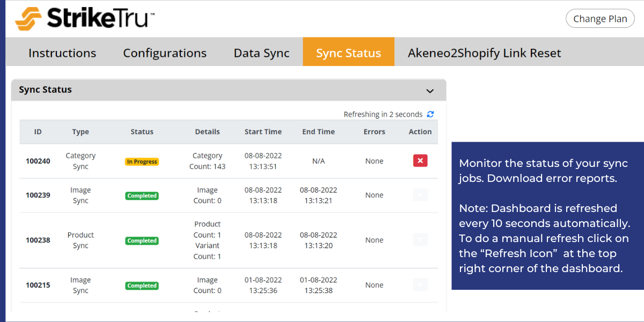The height and width of the screenshot is (322, 644).
Task: Click the StrikeTru logo
Action: pyautogui.click(x=85, y=19)
